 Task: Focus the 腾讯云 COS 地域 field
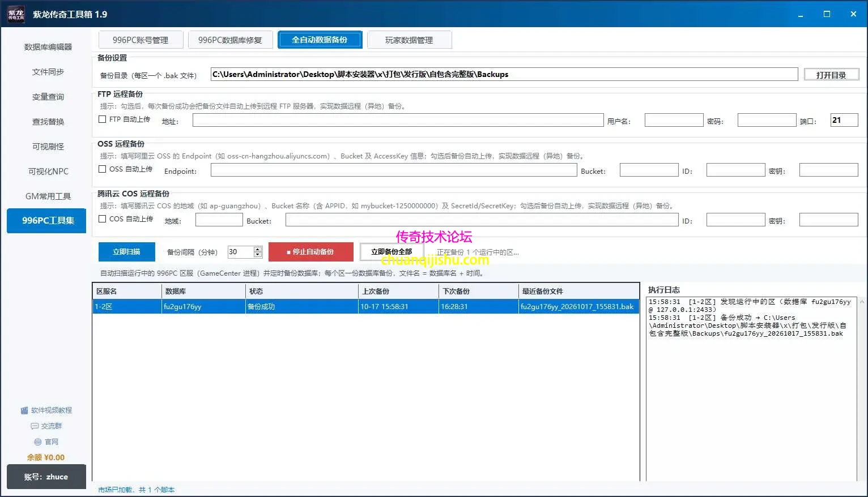219,220
